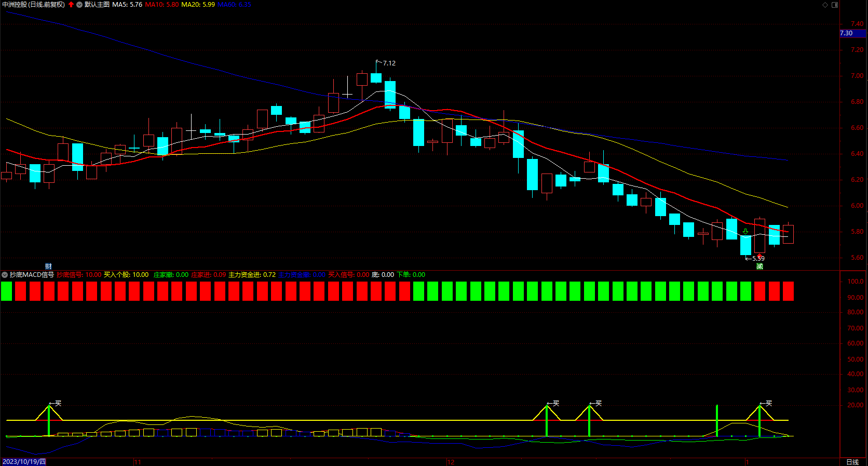868x466 pixels.
Task: Click the 主力资金撤: 0.00 value
Action: pyautogui.click(x=302, y=275)
